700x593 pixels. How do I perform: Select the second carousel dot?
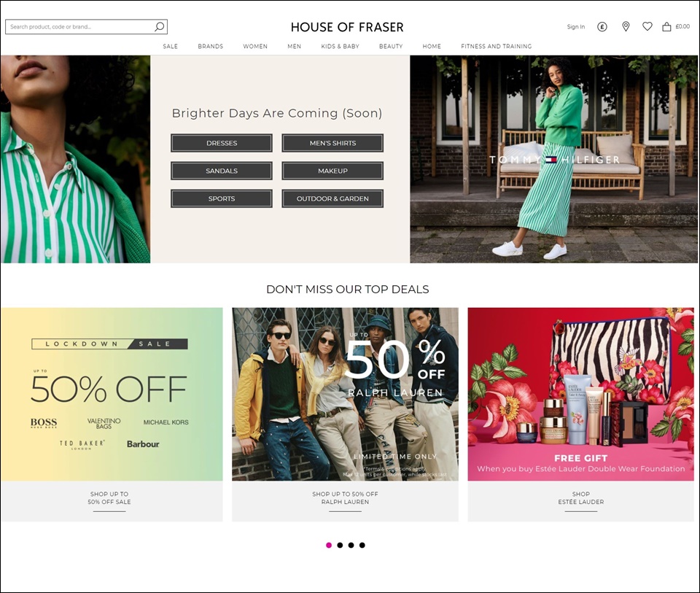point(341,545)
